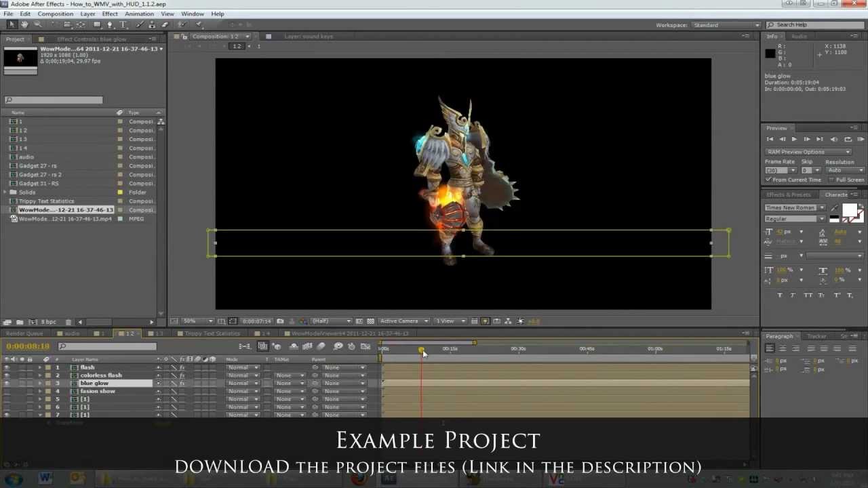Switch to the Effect Controls tab
Screen dimensions: 868x488
click(x=92, y=39)
